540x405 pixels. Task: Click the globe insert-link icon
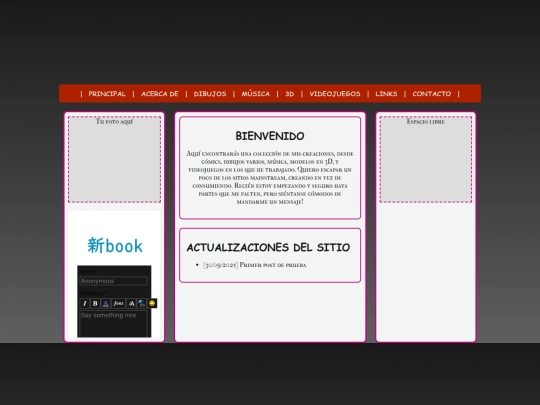(142, 303)
